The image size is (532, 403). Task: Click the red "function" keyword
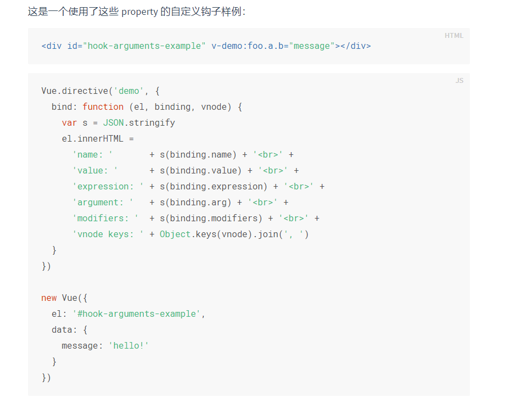pyautogui.click(x=103, y=107)
